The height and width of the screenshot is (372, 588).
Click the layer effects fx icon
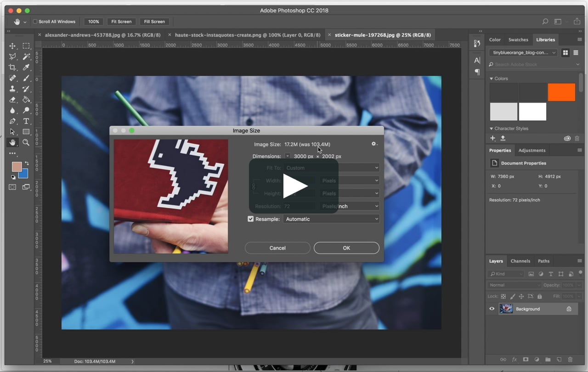click(514, 360)
